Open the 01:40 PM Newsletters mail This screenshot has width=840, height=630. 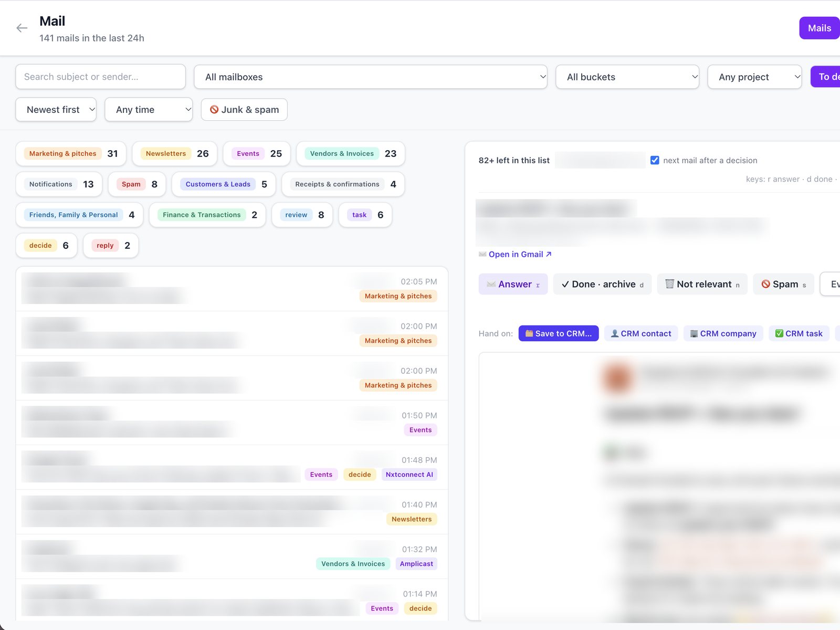pyautogui.click(x=232, y=512)
